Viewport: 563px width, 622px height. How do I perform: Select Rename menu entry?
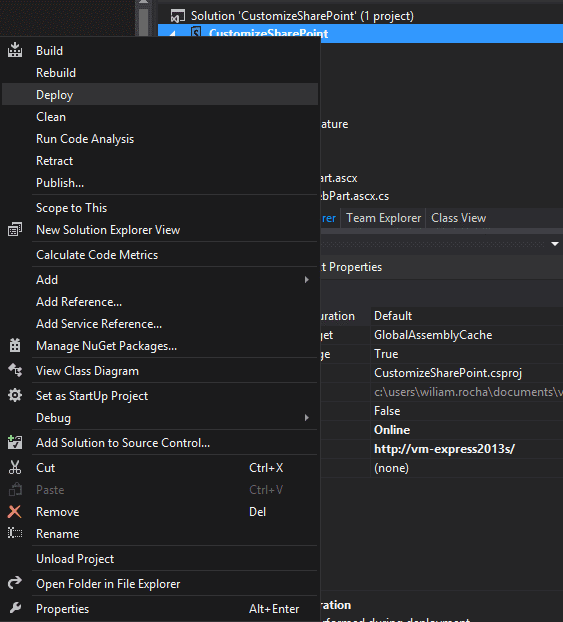(160, 534)
